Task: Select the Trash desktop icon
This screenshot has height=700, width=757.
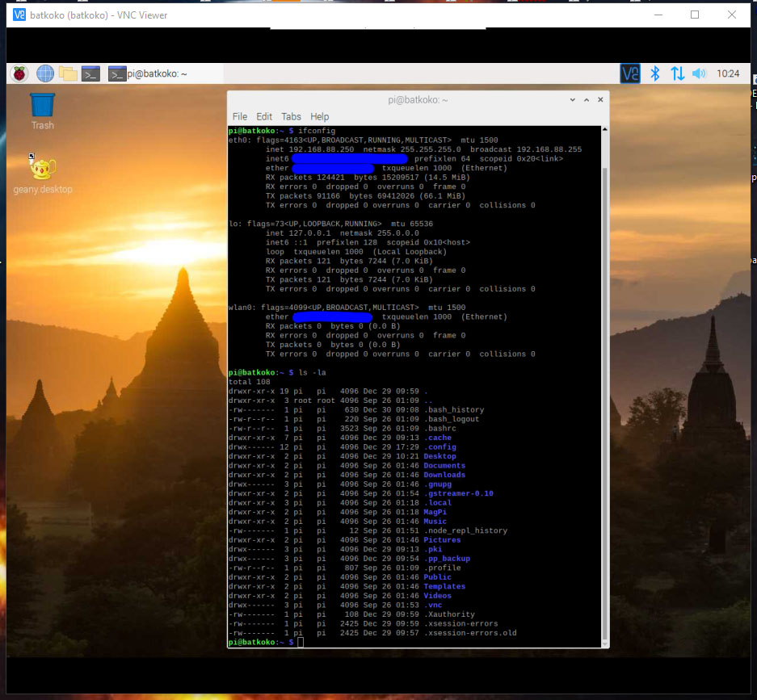Action: point(43,111)
